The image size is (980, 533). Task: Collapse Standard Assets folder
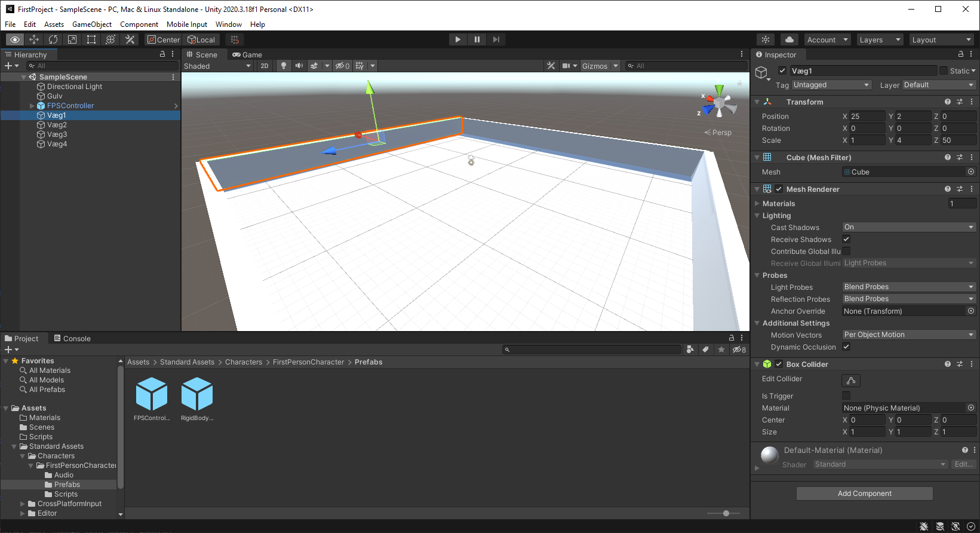coord(14,446)
